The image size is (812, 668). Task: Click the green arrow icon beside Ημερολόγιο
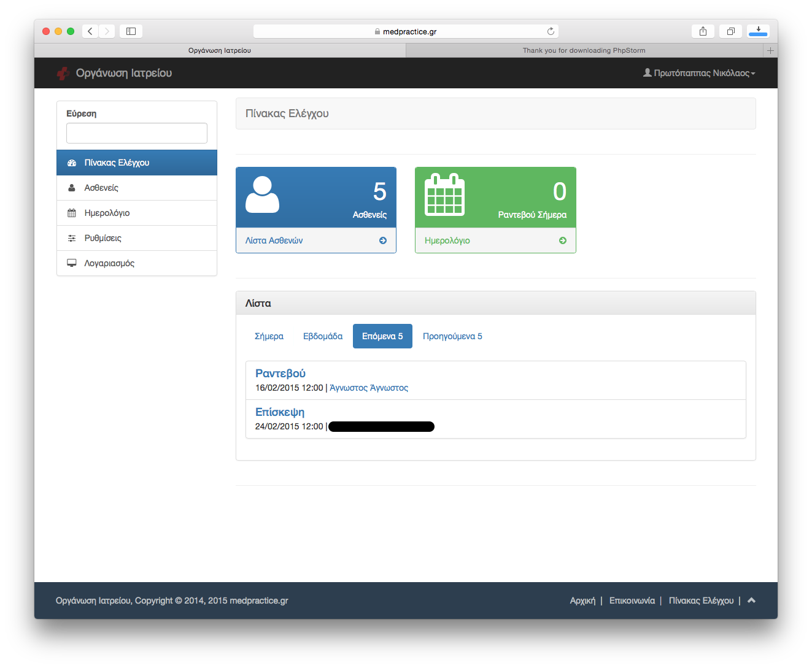pos(563,240)
